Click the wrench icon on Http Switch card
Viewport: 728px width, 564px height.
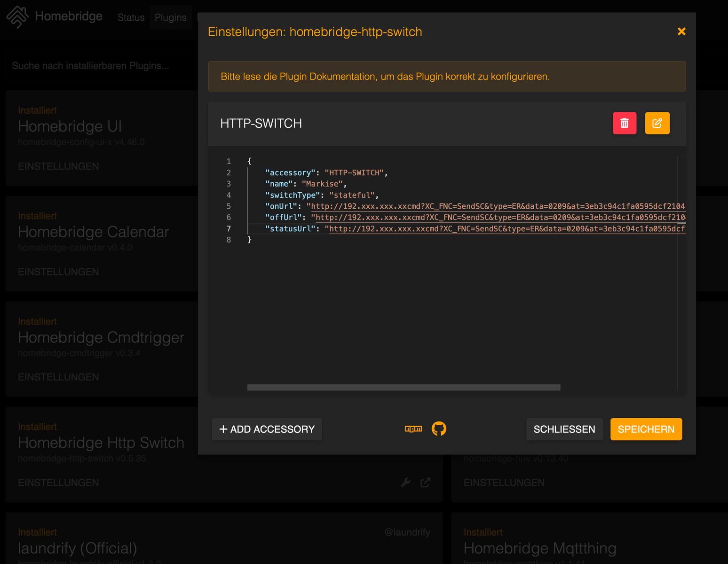tap(405, 482)
